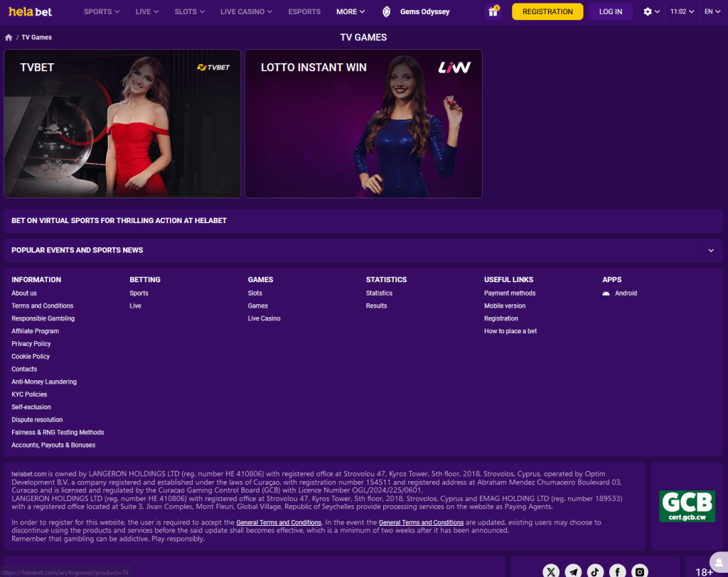Expand the virtual sports info banner

[363, 221]
